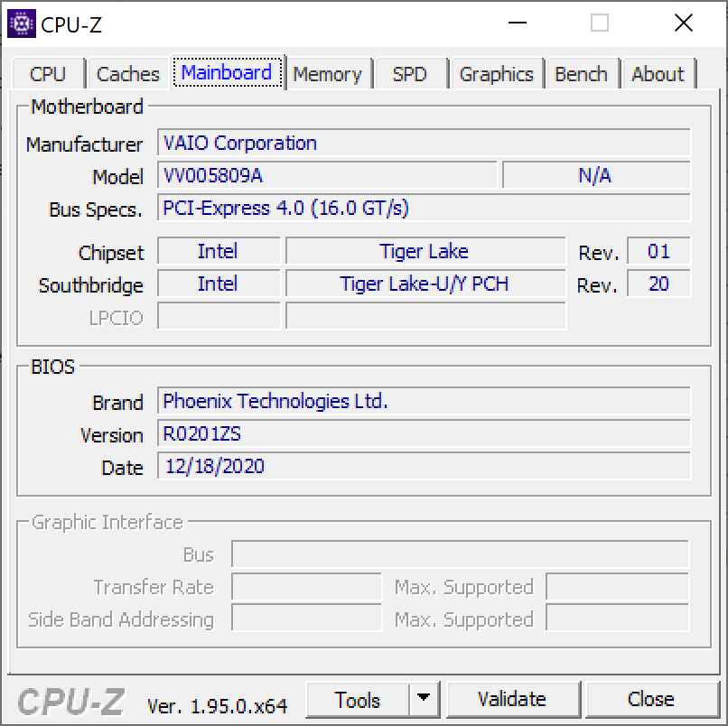Open the Caches tab
728x726 pixels.
tap(127, 74)
